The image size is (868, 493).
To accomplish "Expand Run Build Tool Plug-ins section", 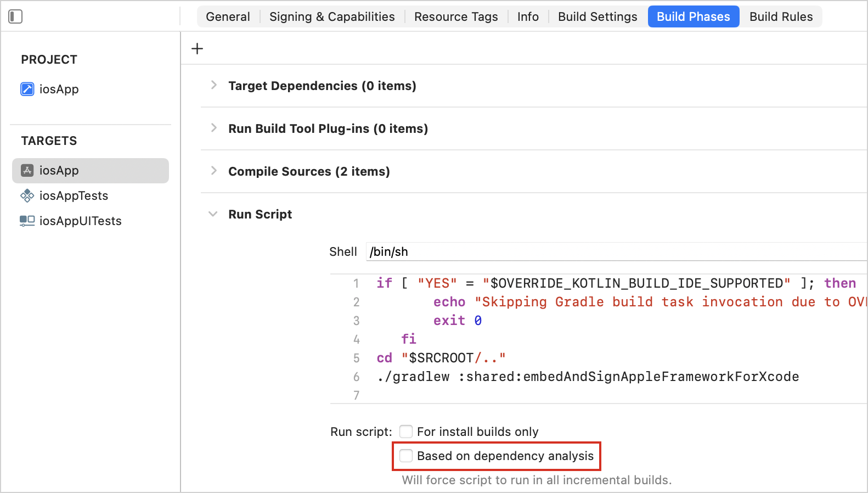I will [x=214, y=128].
